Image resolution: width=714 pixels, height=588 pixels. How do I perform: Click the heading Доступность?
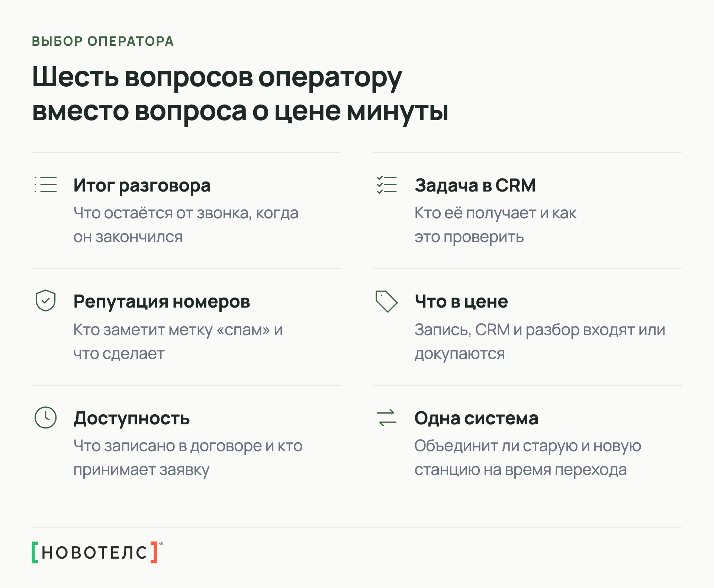tap(132, 418)
